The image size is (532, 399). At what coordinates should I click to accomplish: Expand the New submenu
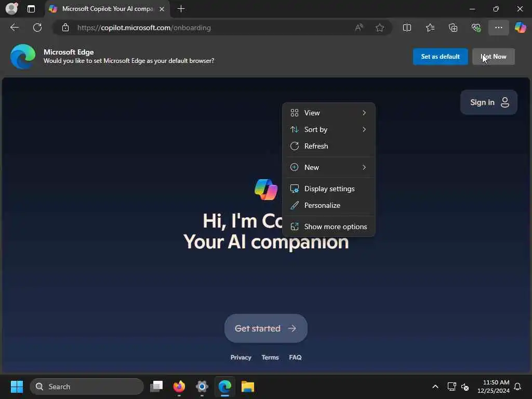(328, 167)
